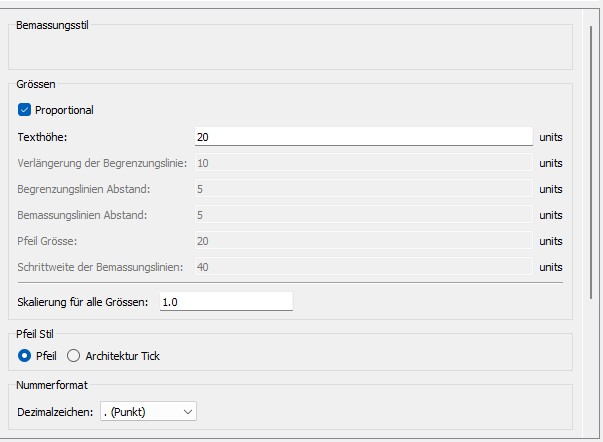This screenshot has height=442, width=603.
Task: Click the Bemassungsstil group heading
Action: pos(53,24)
